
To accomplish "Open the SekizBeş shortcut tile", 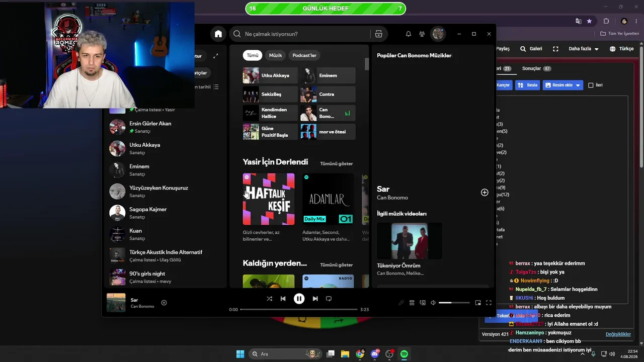I will (x=270, y=94).
